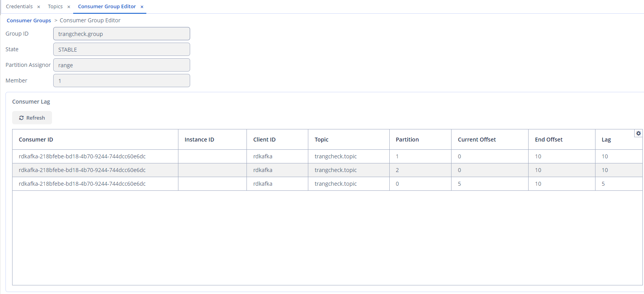Sort by Current Offset column header
This screenshot has height=294, width=644.
click(477, 140)
